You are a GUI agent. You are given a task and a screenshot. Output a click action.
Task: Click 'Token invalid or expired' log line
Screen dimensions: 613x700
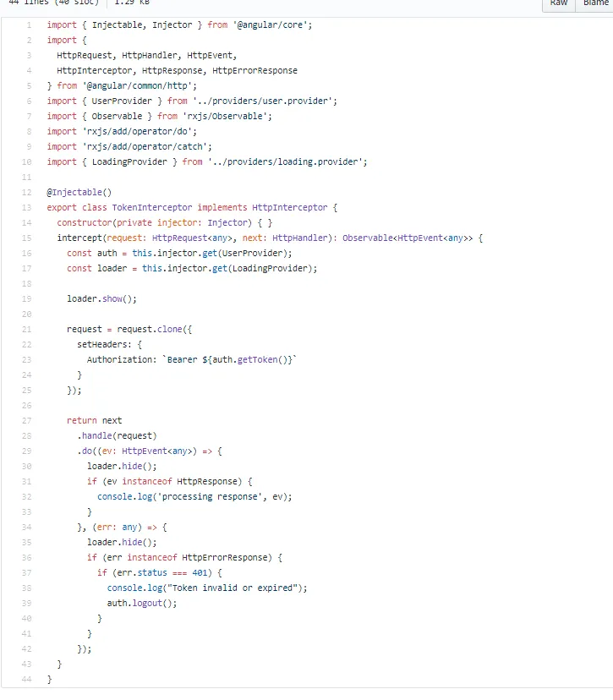point(206,588)
